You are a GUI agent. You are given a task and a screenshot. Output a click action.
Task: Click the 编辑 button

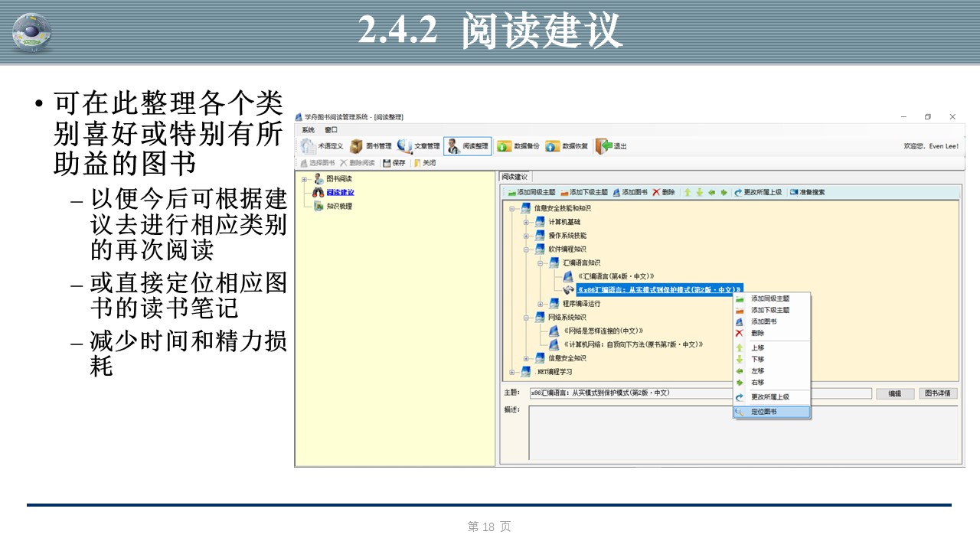894,393
